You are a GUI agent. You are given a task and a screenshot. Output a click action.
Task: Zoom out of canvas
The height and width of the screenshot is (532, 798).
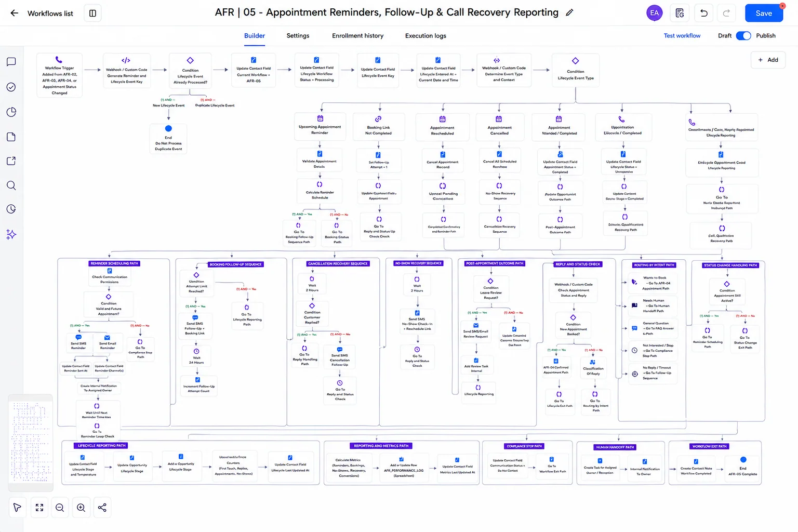[x=60, y=508]
